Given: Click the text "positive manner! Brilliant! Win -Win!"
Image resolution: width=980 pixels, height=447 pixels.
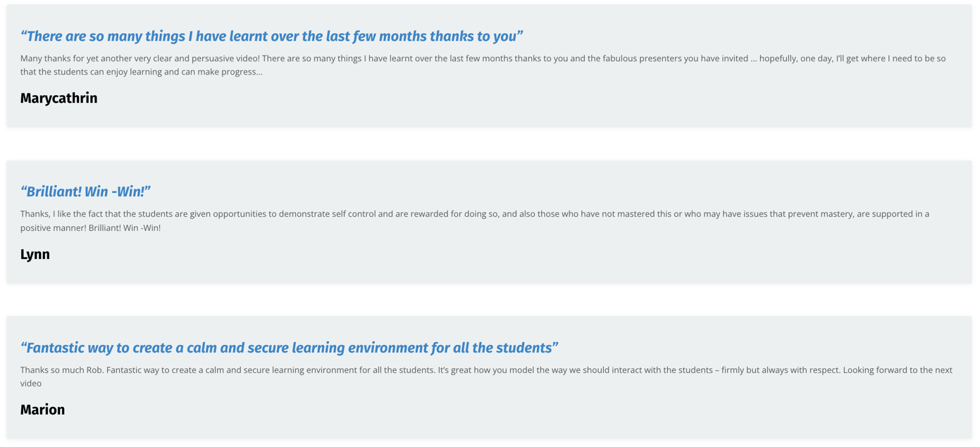Looking at the screenshot, I should pos(90,228).
